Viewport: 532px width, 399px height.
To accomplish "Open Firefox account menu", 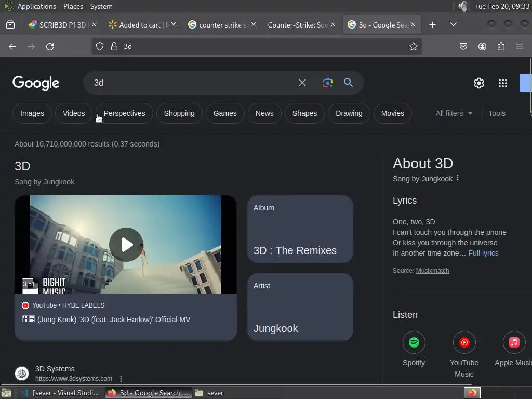I will pyautogui.click(x=482, y=46).
